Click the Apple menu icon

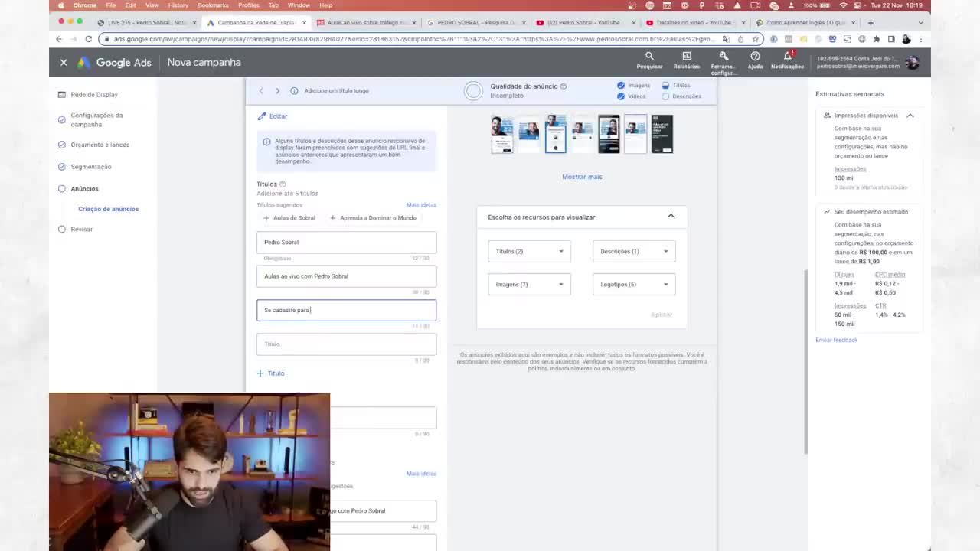(60, 5)
